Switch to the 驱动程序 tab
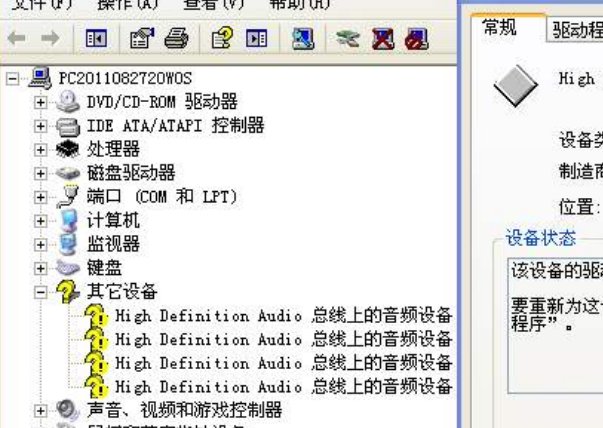The width and height of the screenshot is (603, 428). (x=576, y=30)
